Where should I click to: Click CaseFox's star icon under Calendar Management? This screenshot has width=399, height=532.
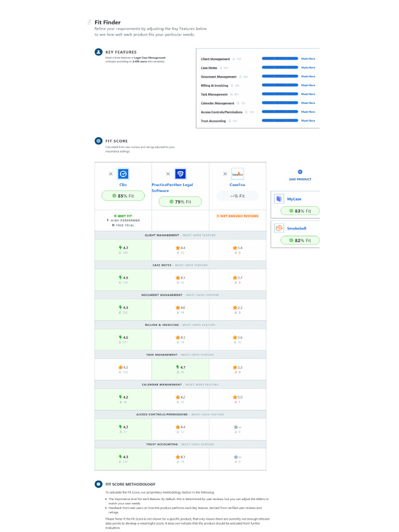point(235,397)
